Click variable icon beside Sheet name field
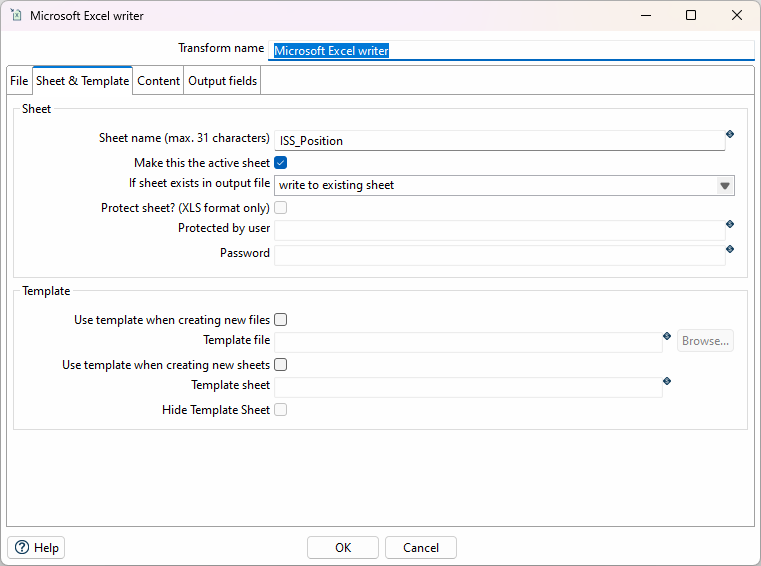The width and height of the screenshot is (761, 566). click(729, 134)
